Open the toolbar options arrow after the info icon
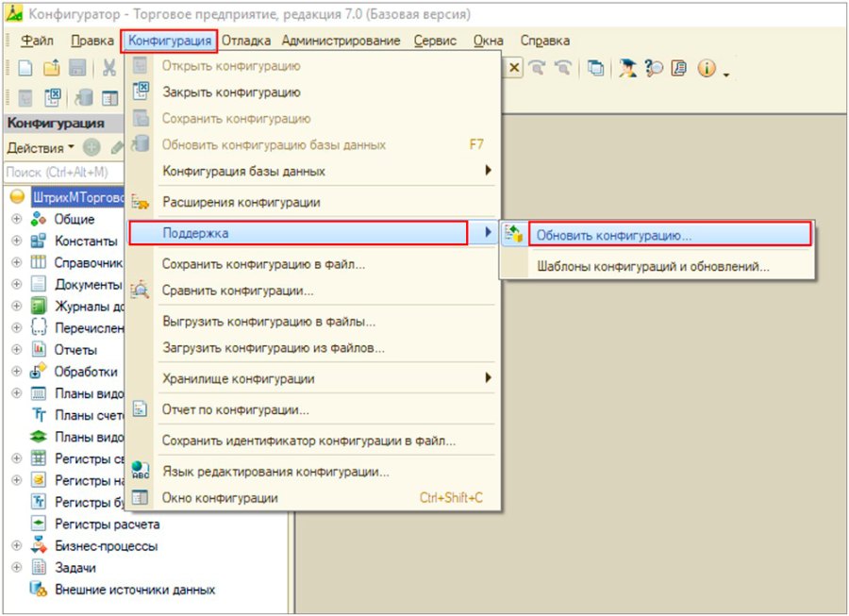The image size is (849, 616). [726, 75]
